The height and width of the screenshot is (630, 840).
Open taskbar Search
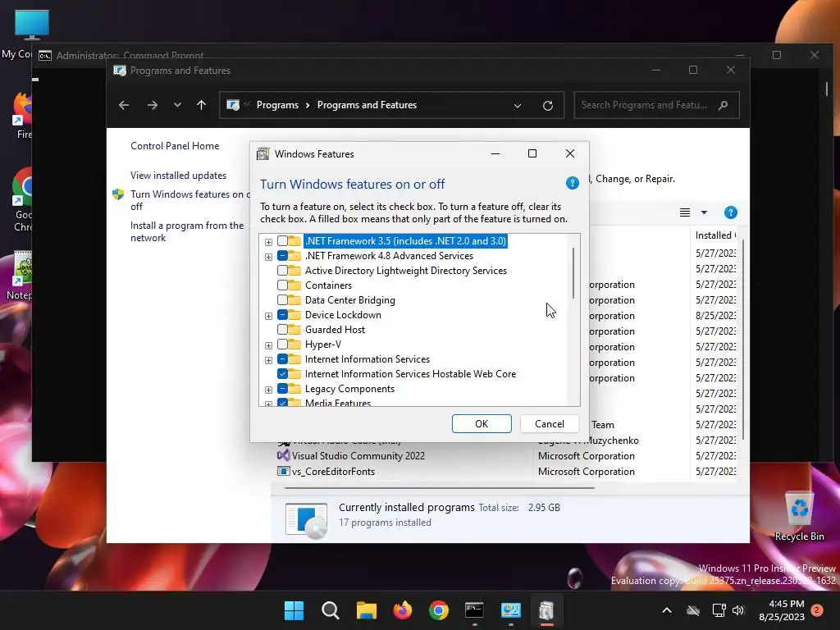click(x=330, y=610)
